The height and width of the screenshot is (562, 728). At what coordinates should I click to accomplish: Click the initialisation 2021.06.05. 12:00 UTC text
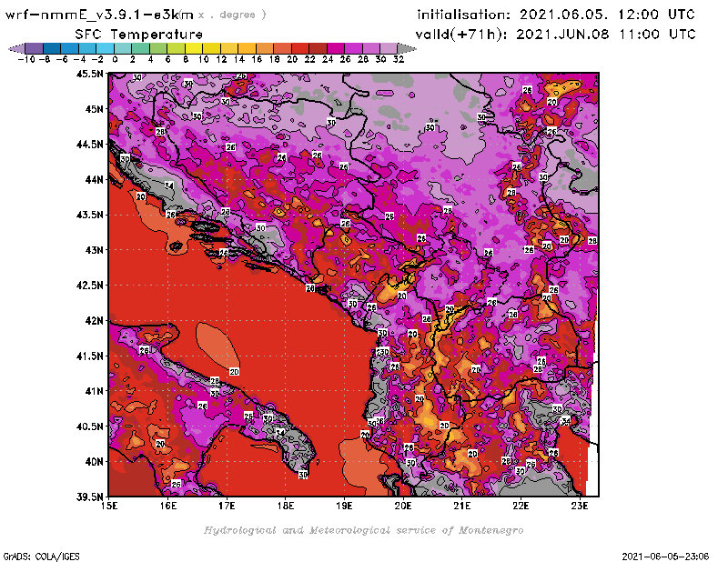(556, 15)
